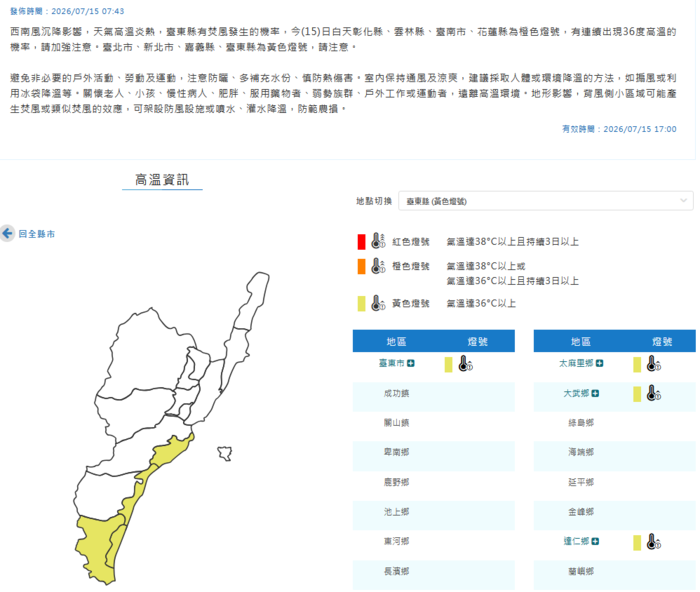Click the 金峰鄉 table row

[614, 515]
